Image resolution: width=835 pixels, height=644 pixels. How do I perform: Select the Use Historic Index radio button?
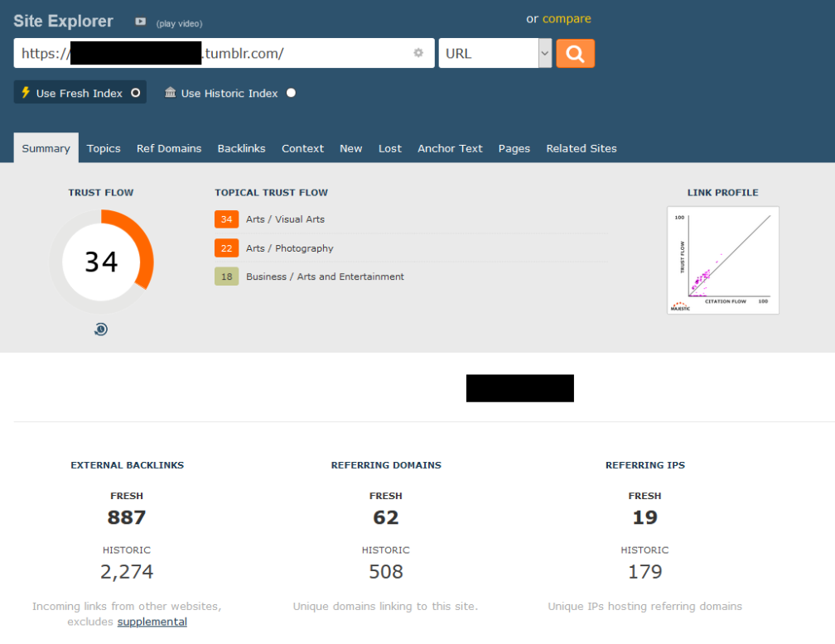(x=291, y=93)
